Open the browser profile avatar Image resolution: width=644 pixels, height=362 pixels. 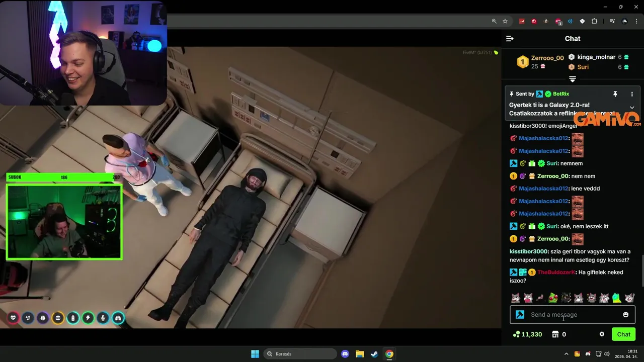point(625,21)
